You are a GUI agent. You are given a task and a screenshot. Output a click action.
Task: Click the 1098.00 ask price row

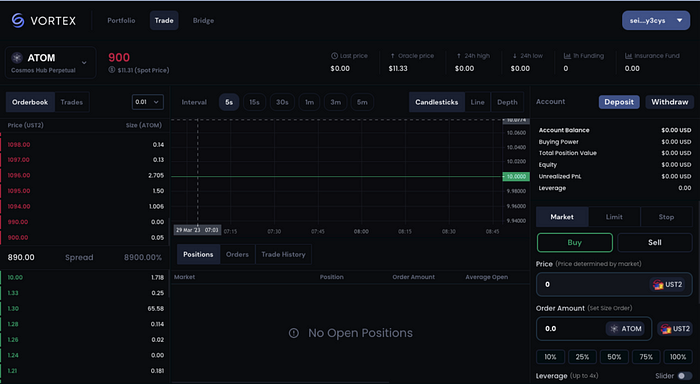tap(85, 145)
